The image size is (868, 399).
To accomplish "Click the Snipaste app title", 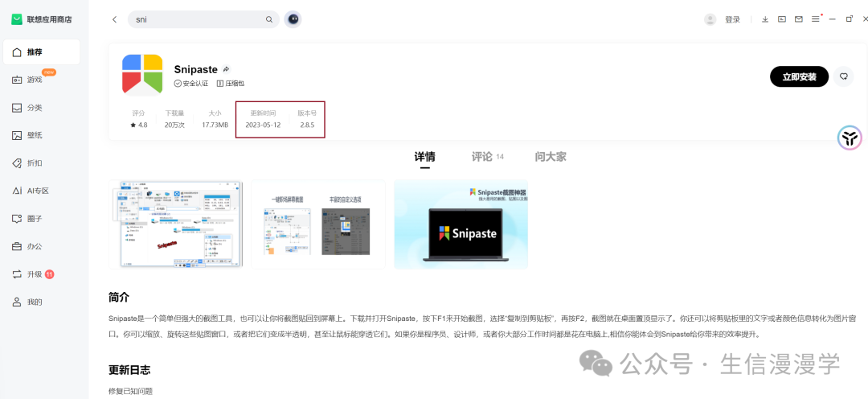I will click(196, 69).
